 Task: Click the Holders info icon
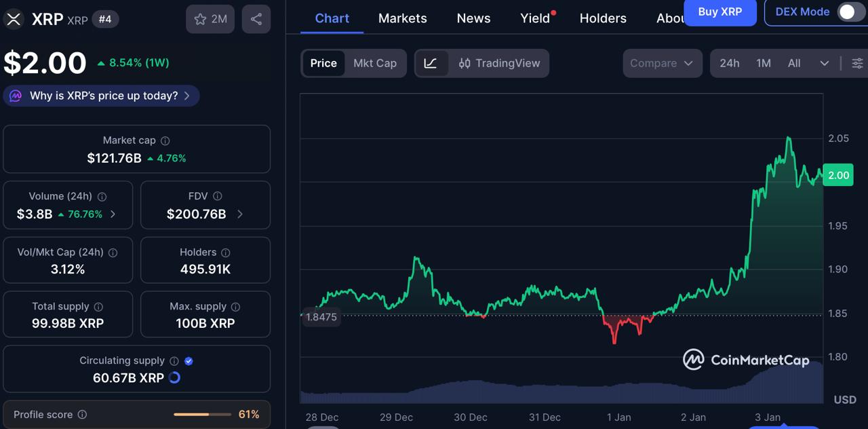[224, 252]
